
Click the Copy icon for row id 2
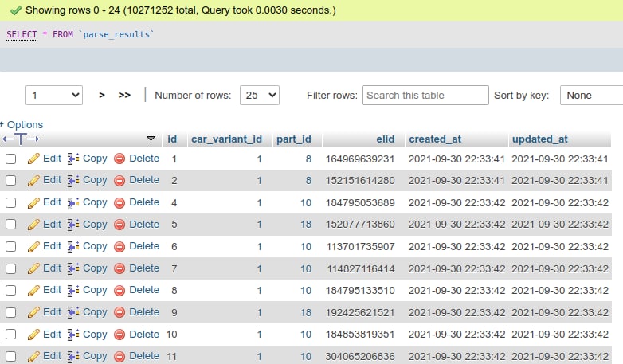click(73, 181)
